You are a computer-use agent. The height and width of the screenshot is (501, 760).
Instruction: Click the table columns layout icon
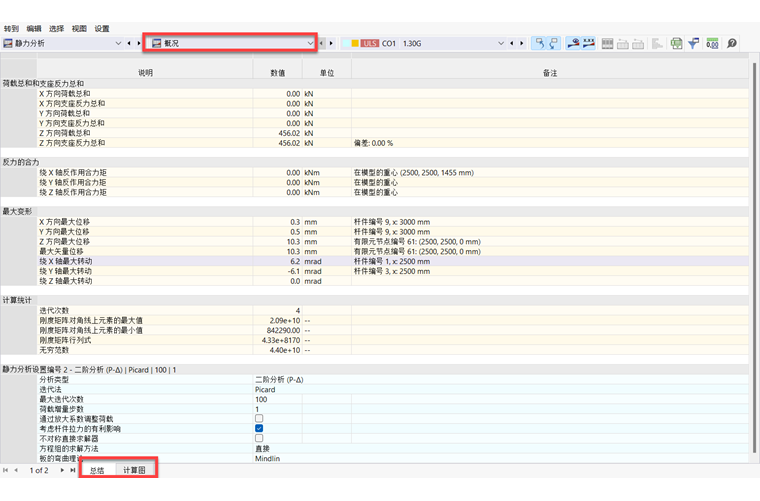[607, 44]
